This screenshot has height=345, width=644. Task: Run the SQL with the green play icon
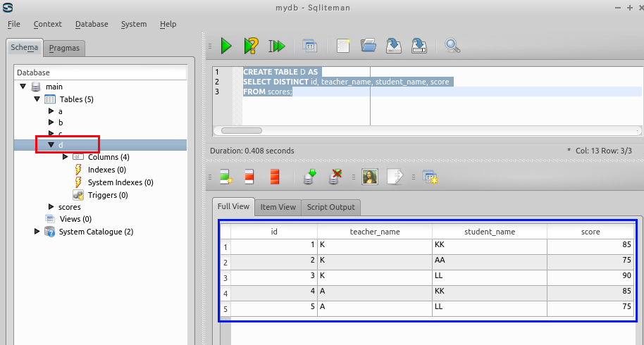[x=226, y=46]
